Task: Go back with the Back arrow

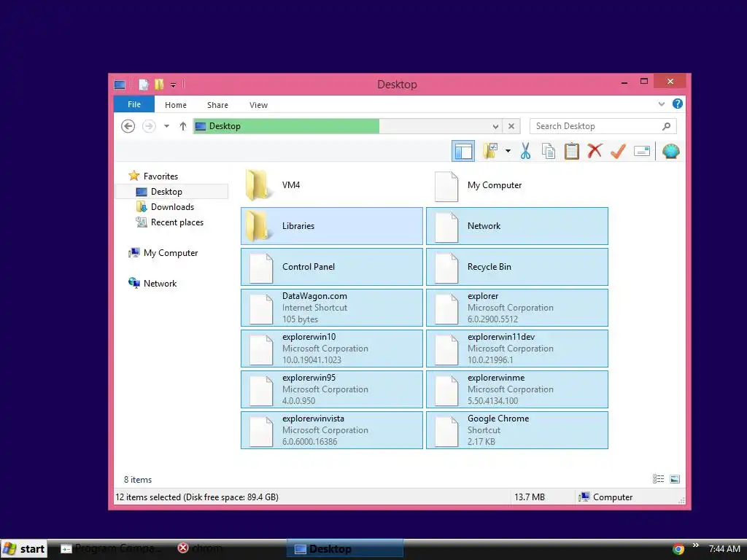Action: click(x=128, y=126)
